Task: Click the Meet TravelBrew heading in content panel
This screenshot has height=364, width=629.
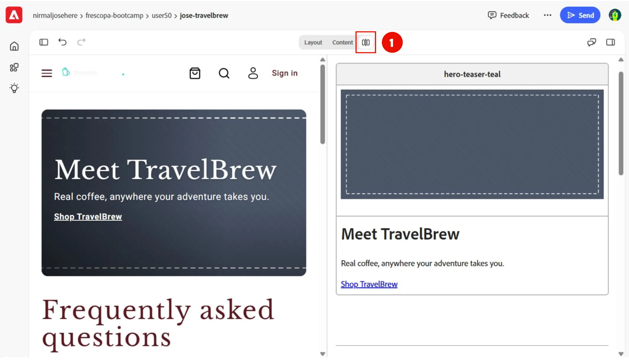Action: (400, 234)
